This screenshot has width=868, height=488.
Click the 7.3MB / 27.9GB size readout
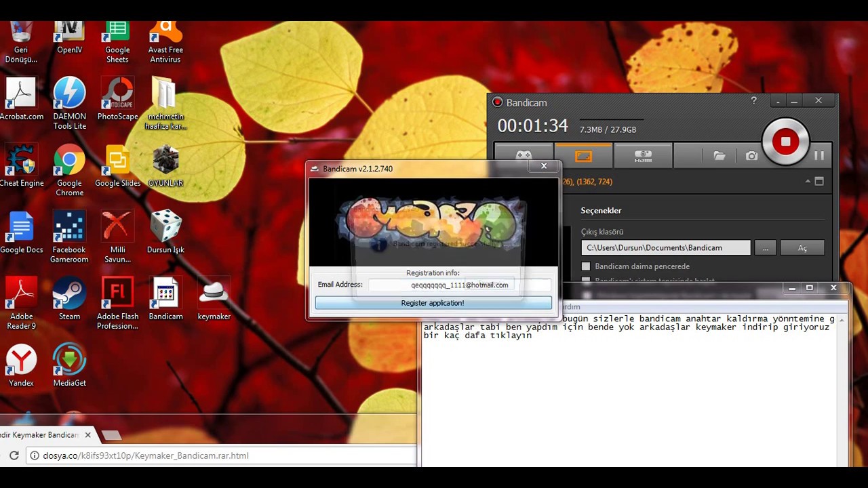tap(608, 129)
